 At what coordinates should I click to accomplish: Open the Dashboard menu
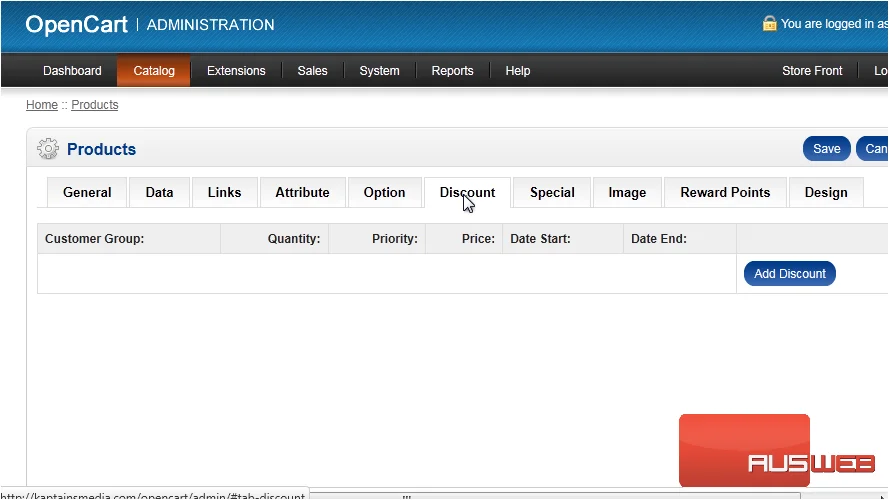(x=72, y=71)
